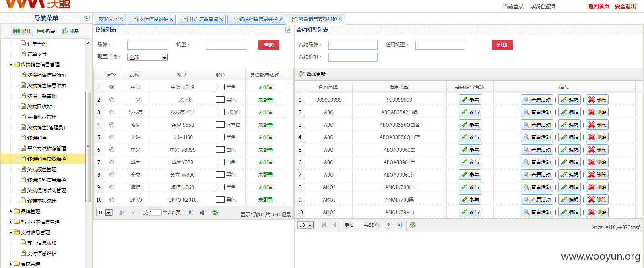Open 终端颜色管理 in navigation tree
This screenshot has height=268, width=644.
coord(42,169)
